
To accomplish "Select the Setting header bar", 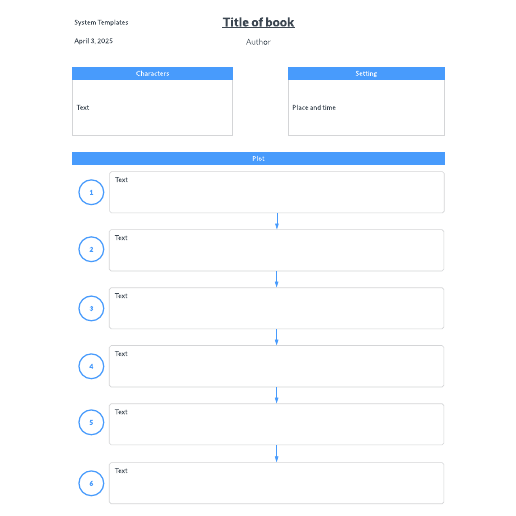I will click(x=366, y=73).
